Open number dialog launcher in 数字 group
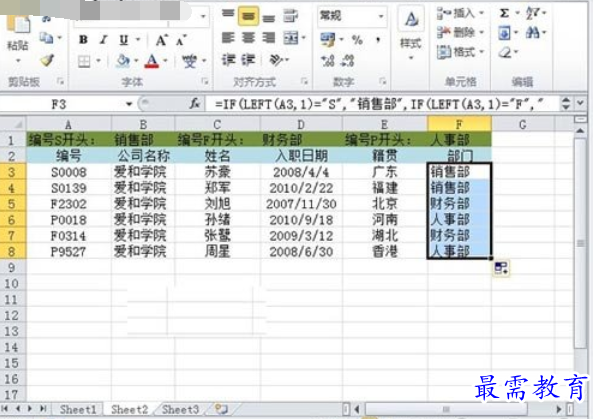 (382, 81)
